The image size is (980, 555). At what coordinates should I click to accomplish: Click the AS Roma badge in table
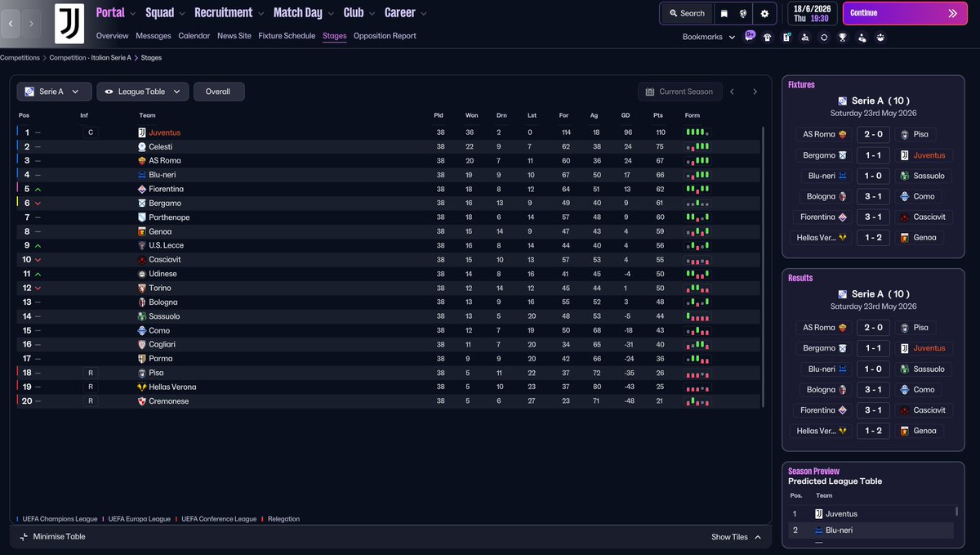[142, 161]
